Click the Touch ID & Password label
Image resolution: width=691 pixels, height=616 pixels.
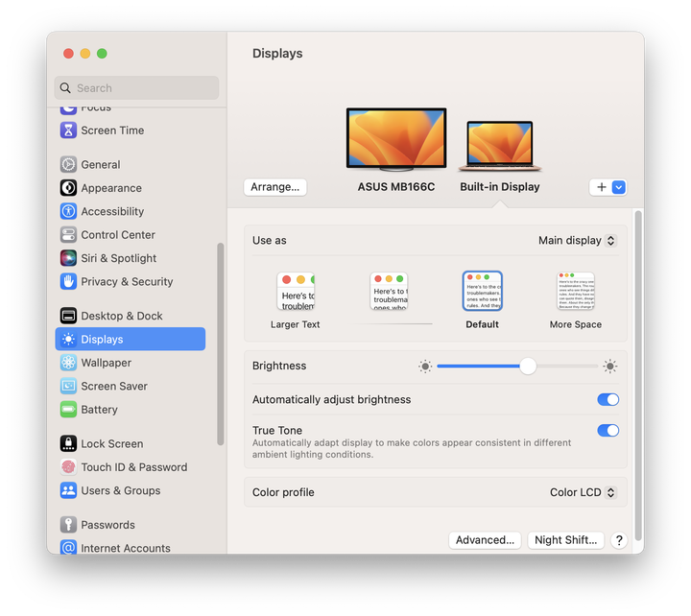tap(134, 467)
